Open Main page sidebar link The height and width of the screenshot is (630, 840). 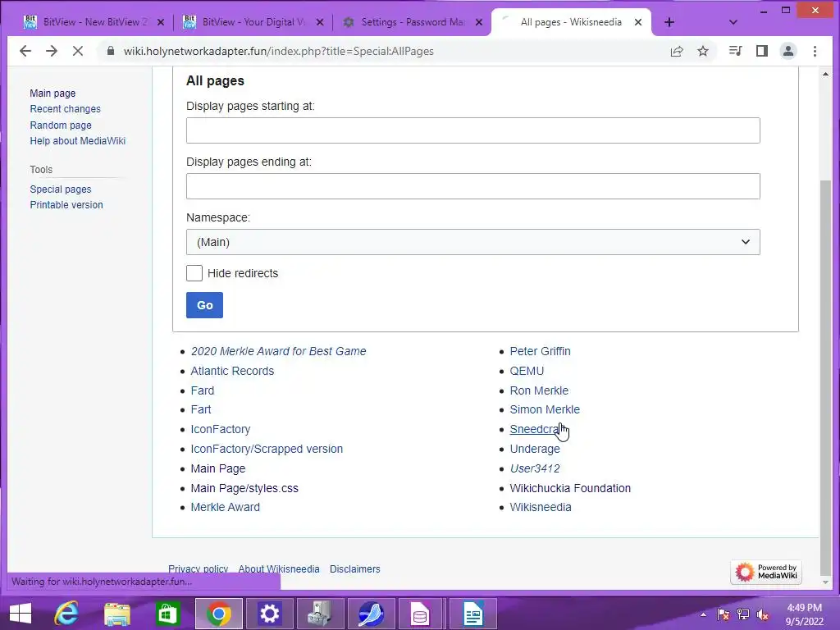click(52, 94)
